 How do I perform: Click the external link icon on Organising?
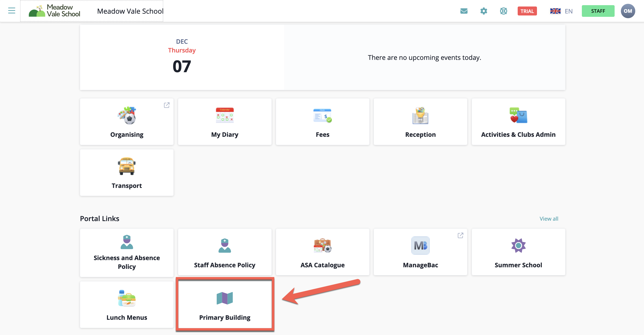pos(166,105)
